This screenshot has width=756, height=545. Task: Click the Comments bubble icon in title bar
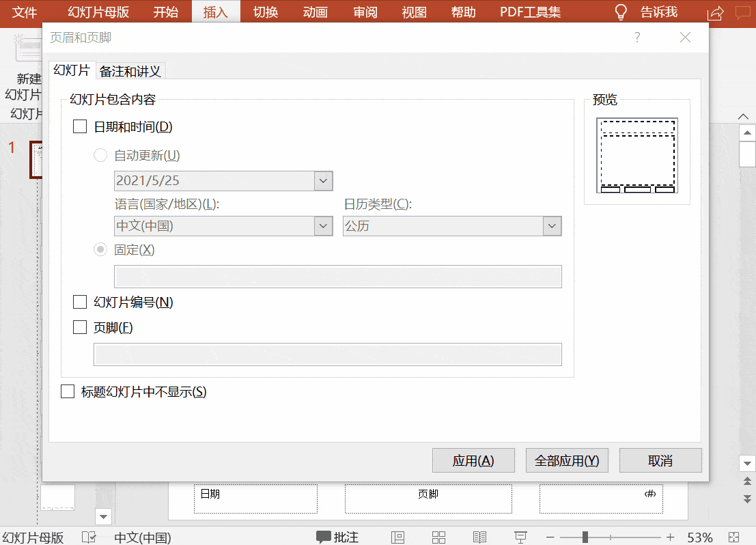pos(743,12)
